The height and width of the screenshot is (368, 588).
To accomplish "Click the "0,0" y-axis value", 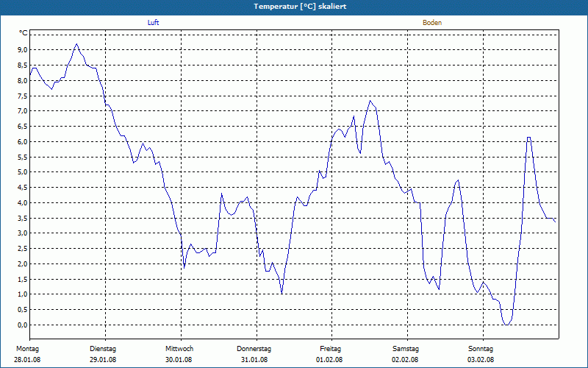I will click(x=23, y=325).
